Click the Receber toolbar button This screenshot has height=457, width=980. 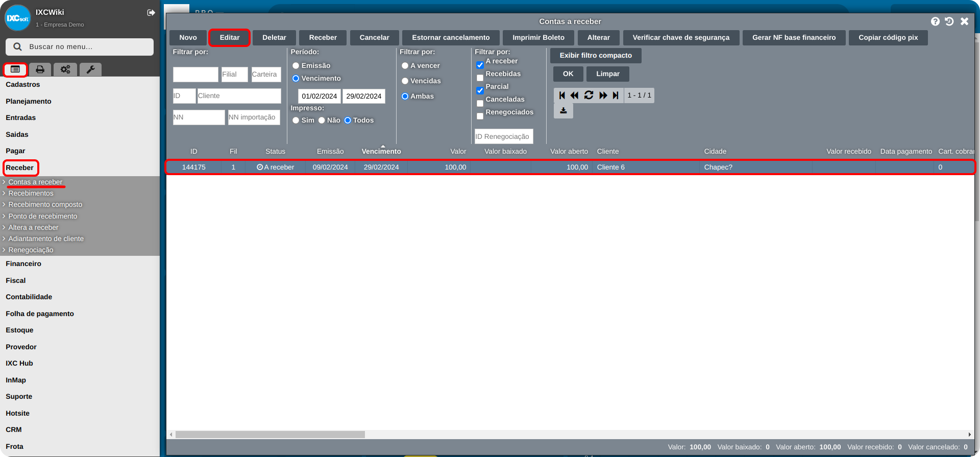tap(323, 38)
